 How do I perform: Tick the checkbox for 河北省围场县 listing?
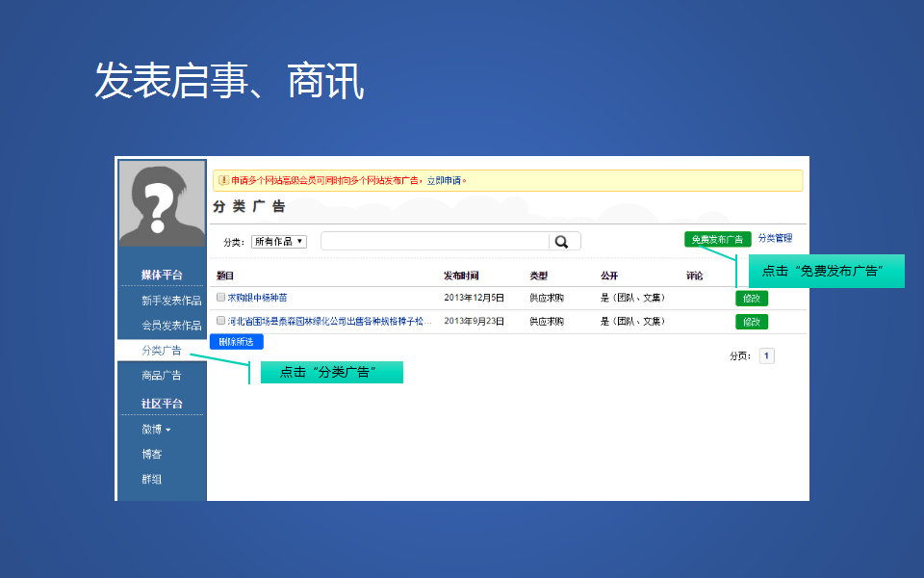coord(221,321)
